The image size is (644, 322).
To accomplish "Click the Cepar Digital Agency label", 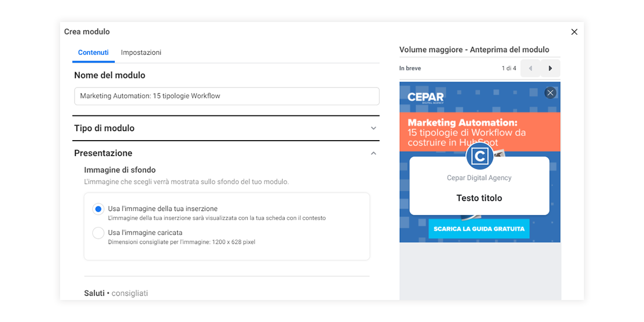I will pos(479,178).
